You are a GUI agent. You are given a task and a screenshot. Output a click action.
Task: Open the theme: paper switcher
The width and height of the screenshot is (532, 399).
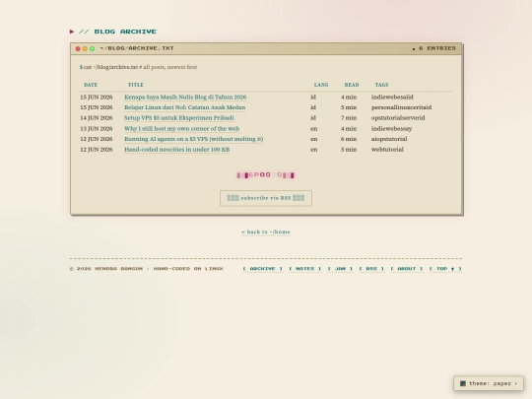489,383
